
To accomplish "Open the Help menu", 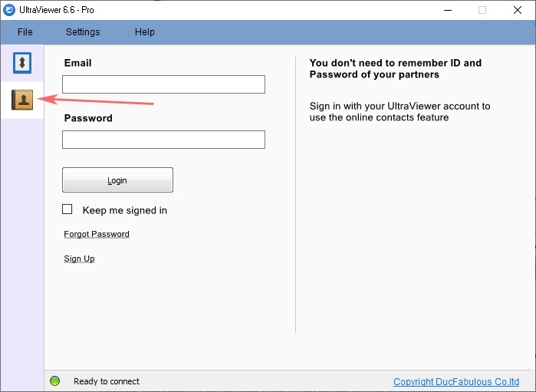I will (x=145, y=32).
